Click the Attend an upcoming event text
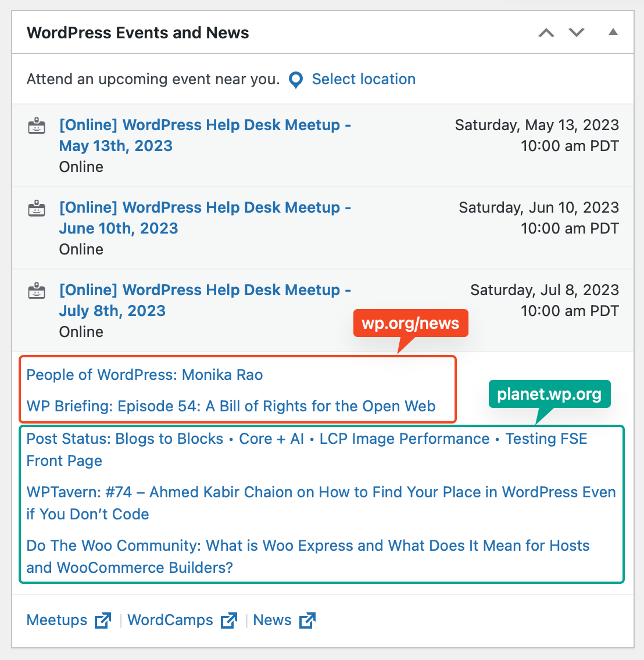Screen dimensions: 644x660 coord(153,79)
